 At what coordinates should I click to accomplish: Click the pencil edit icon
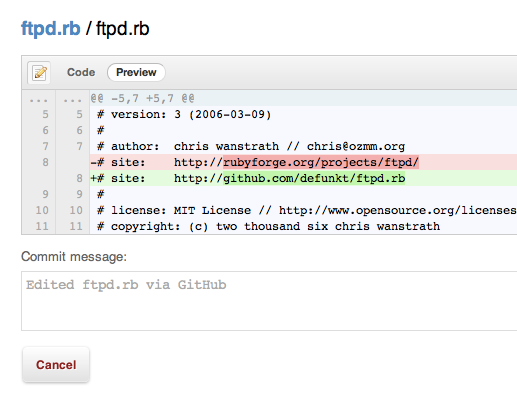click(x=39, y=72)
